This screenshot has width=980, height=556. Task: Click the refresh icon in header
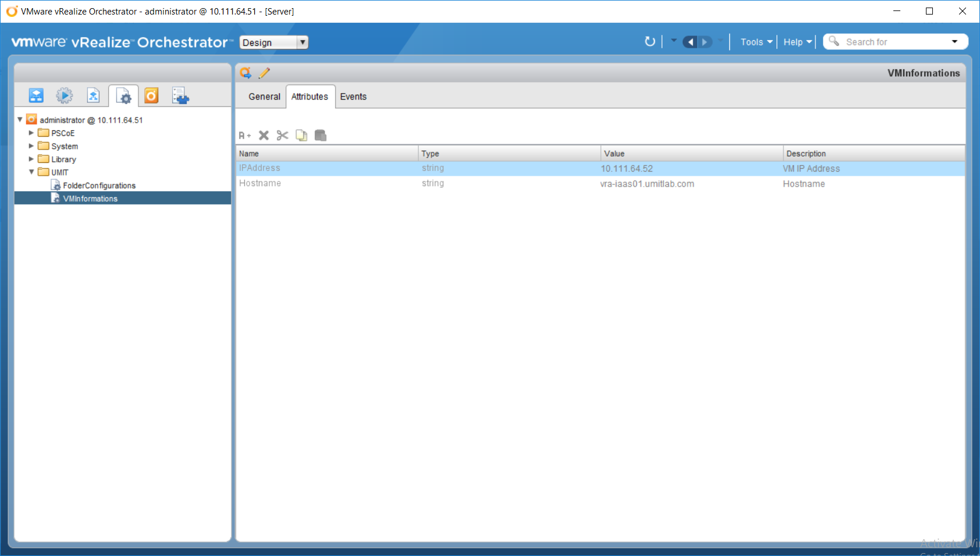pos(650,42)
